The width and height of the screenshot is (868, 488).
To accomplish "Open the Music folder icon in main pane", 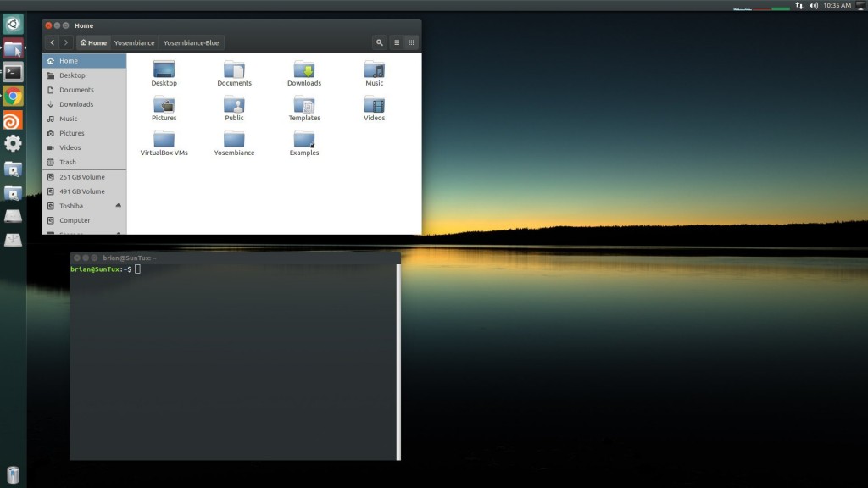I will (x=374, y=73).
